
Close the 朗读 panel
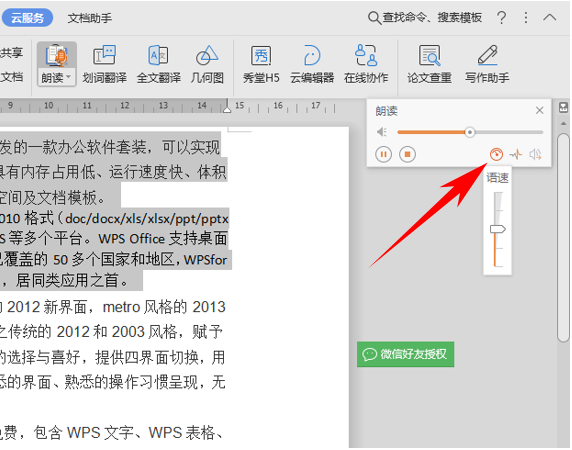tap(540, 110)
